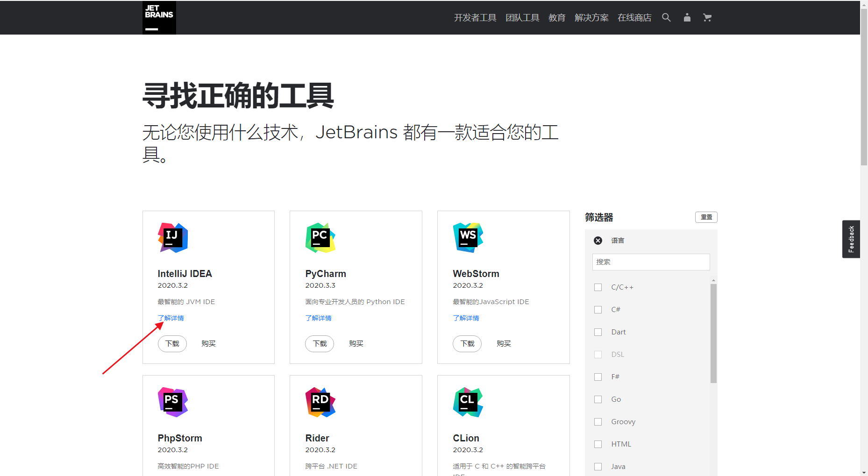
Task: Open the 在线商店 menu
Action: 634,18
